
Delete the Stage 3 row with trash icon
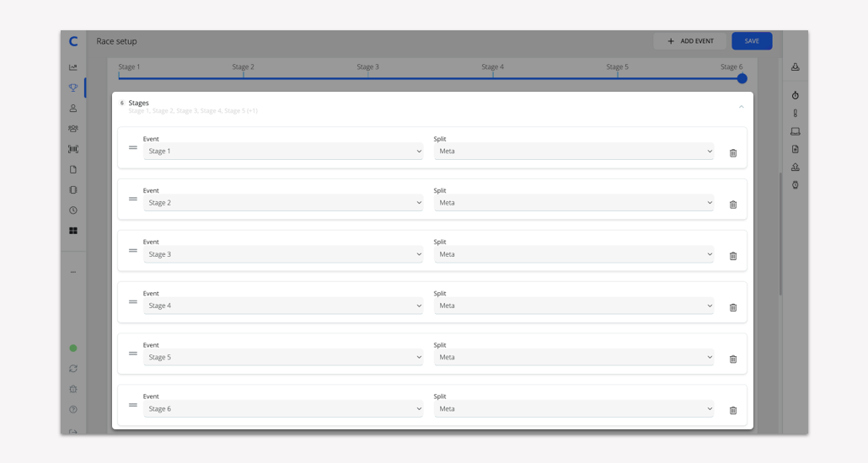[x=733, y=256]
